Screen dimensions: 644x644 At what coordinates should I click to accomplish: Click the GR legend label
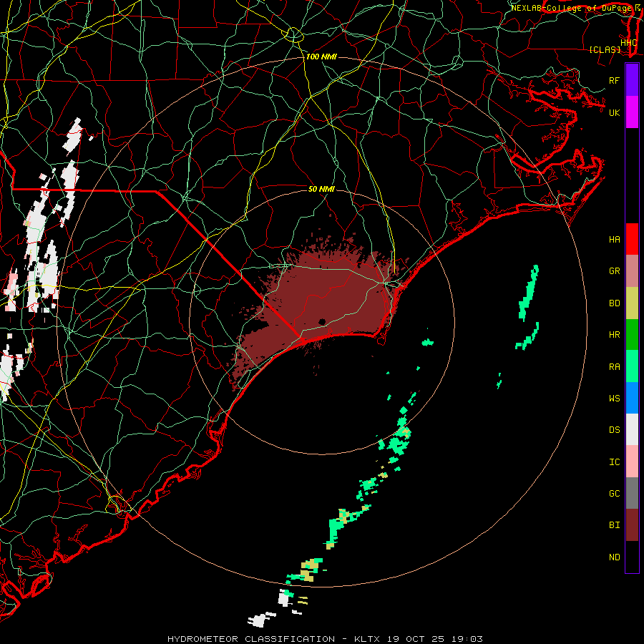[x=614, y=271]
